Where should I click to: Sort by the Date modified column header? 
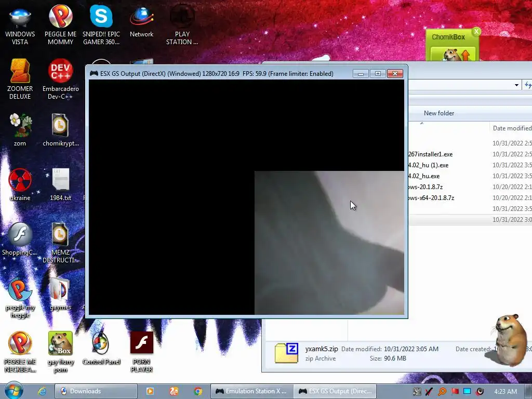(x=512, y=128)
